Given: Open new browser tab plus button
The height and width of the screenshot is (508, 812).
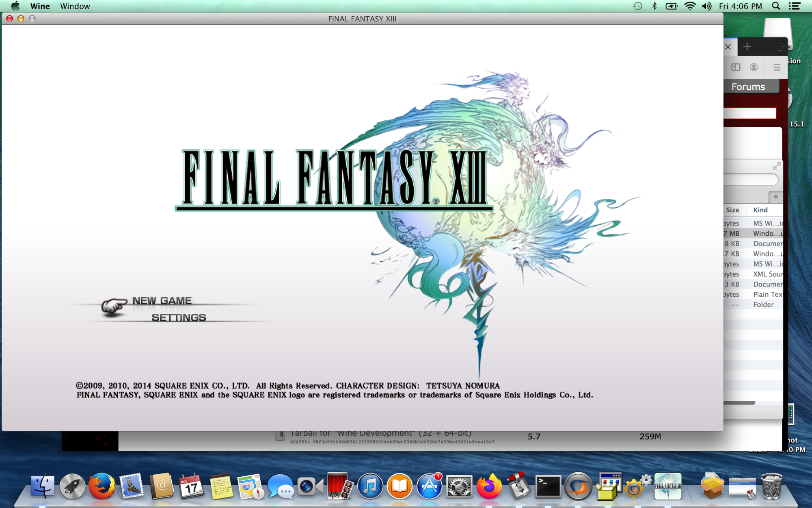Looking at the screenshot, I should click(747, 47).
